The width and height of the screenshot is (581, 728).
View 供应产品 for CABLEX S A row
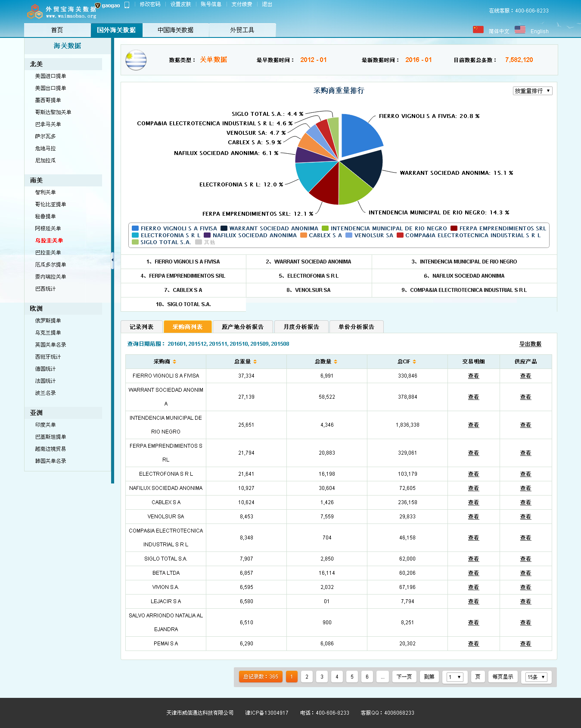(x=525, y=502)
